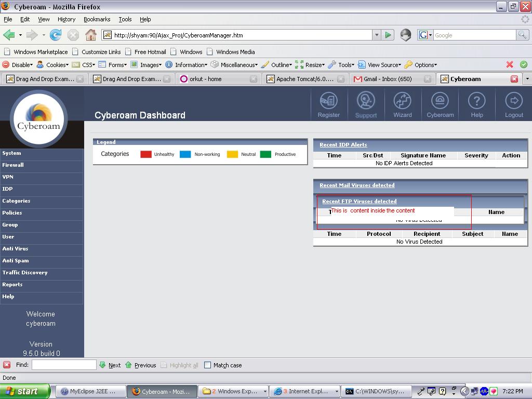Open Recent IDP Alerts link
The width and height of the screenshot is (532, 399).
(x=343, y=145)
